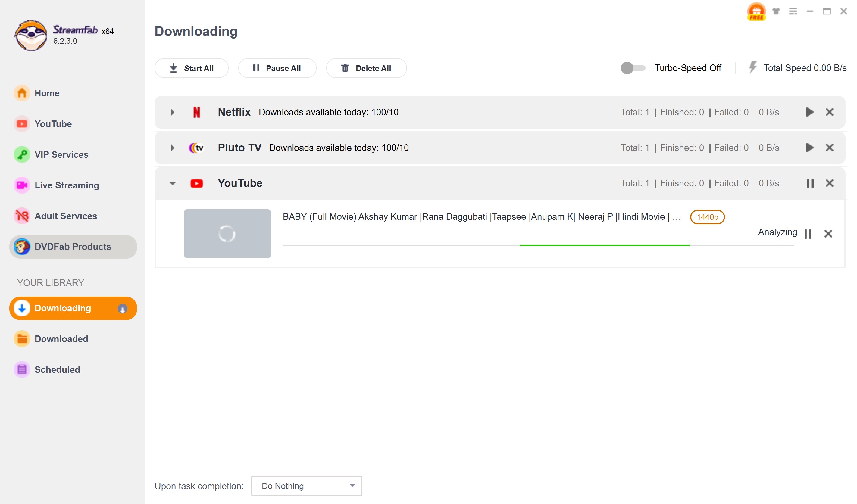Click the version number 6.2.3.0
Image resolution: width=857 pixels, height=504 pixels.
pos(65,41)
